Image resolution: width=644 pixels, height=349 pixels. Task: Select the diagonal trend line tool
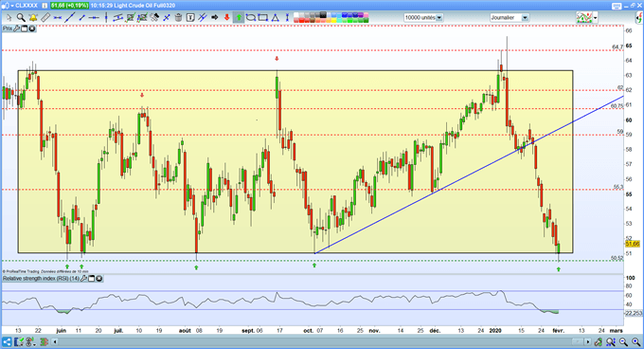(70, 18)
